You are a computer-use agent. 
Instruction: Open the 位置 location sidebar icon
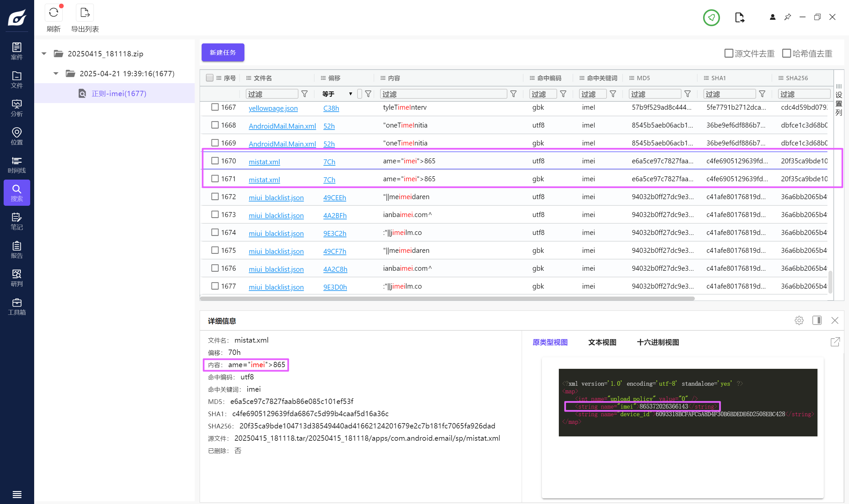click(17, 136)
